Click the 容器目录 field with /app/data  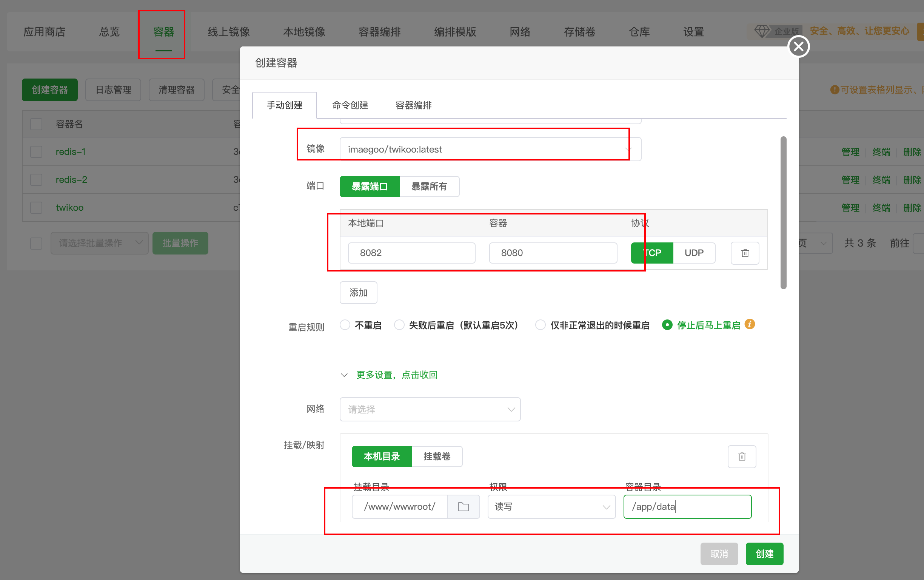[687, 506]
